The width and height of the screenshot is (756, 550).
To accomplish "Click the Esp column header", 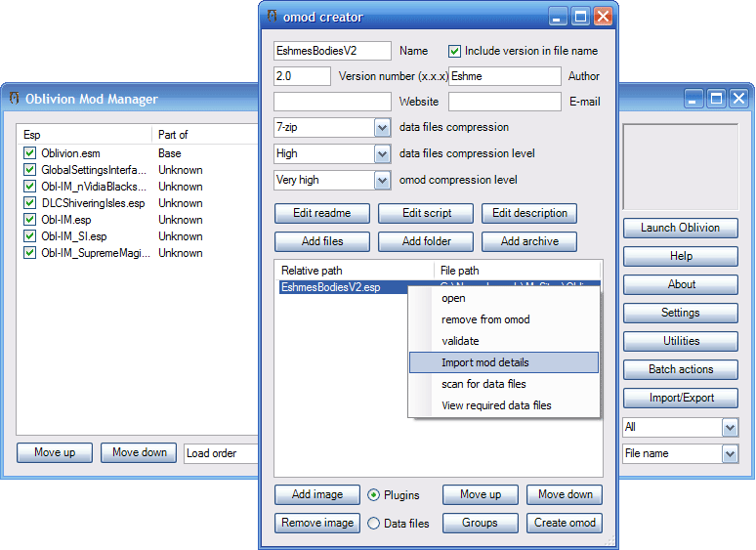I will (x=84, y=135).
